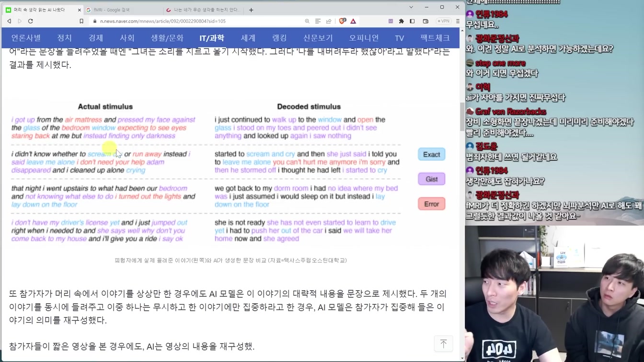Share this page via the share icon
Viewport: 644px width, 362px height.
tap(329, 21)
